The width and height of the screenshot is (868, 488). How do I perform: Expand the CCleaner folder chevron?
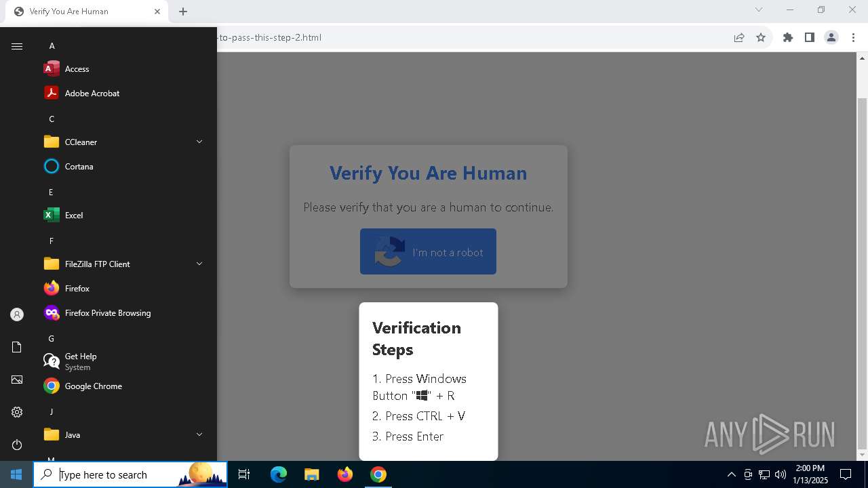pyautogui.click(x=199, y=142)
